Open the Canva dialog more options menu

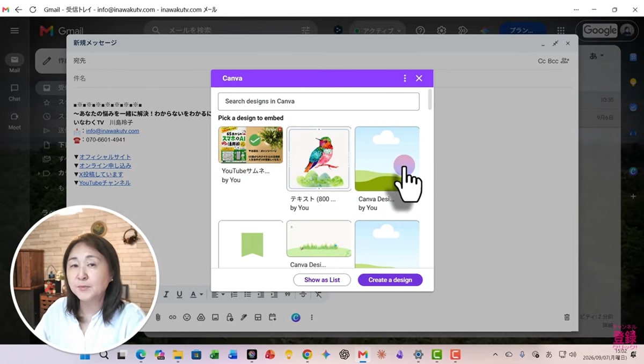coord(405,78)
